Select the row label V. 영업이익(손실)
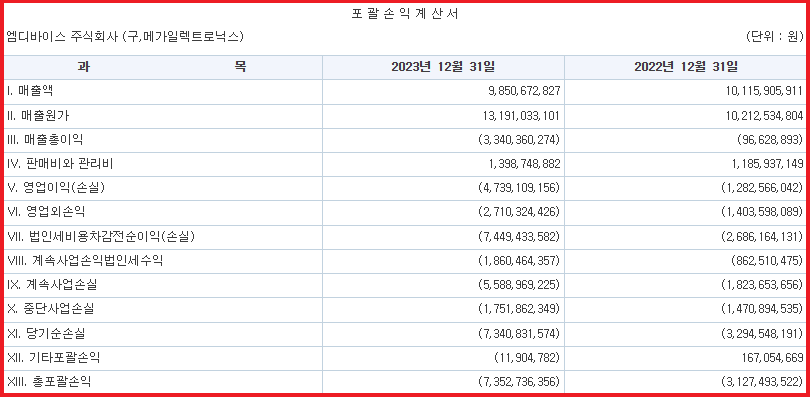This screenshot has width=810, height=397. (56, 188)
